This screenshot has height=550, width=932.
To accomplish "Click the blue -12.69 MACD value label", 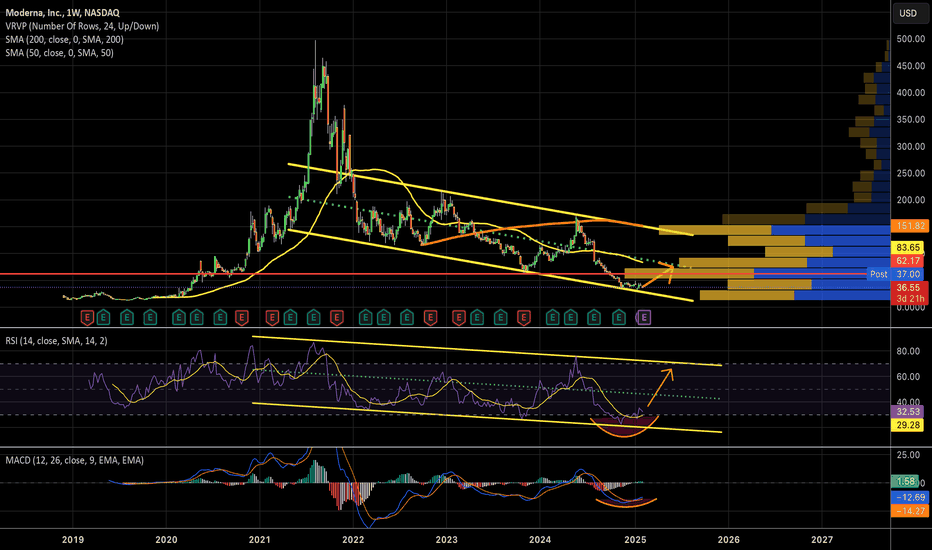I will click(x=910, y=497).
